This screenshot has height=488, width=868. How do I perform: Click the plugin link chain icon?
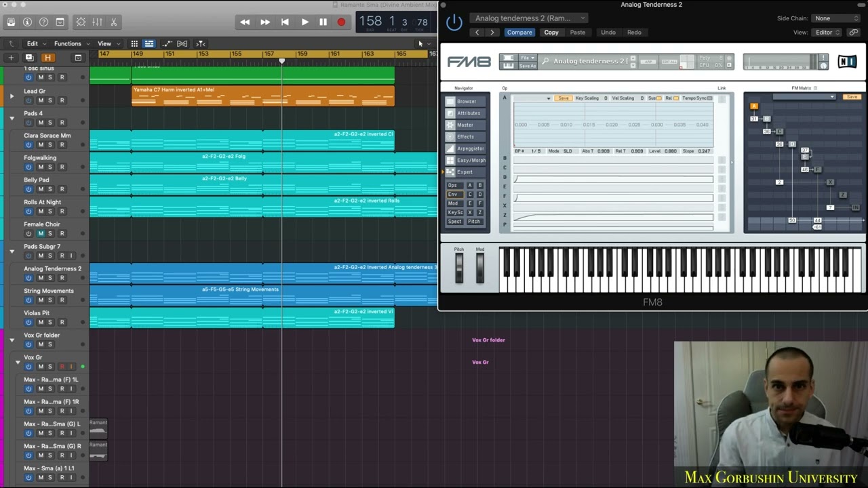click(x=853, y=32)
